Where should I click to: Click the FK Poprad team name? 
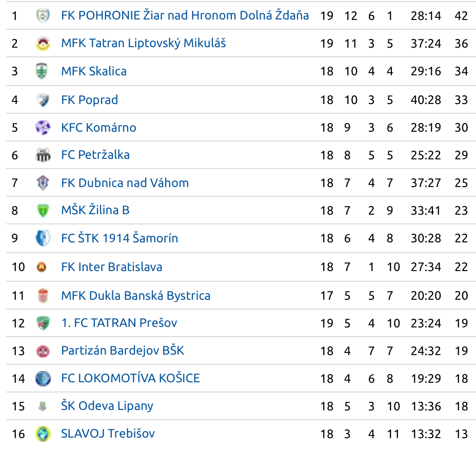(x=90, y=100)
